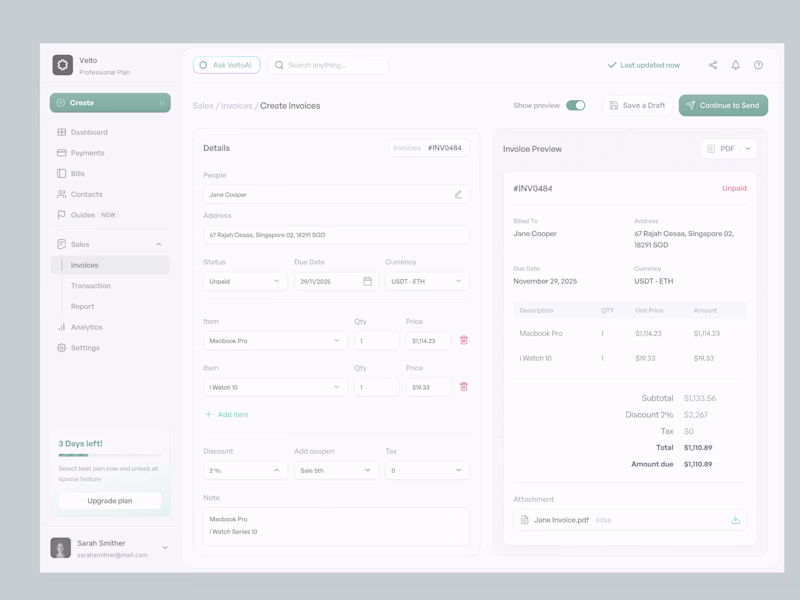Open Settings in sidebar
Viewport: 800px width, 600px height.
point(110,347)
